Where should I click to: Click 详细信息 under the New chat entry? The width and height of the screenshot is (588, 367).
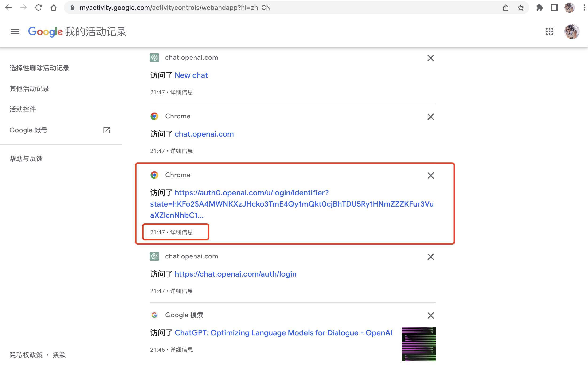pos(181,92)
